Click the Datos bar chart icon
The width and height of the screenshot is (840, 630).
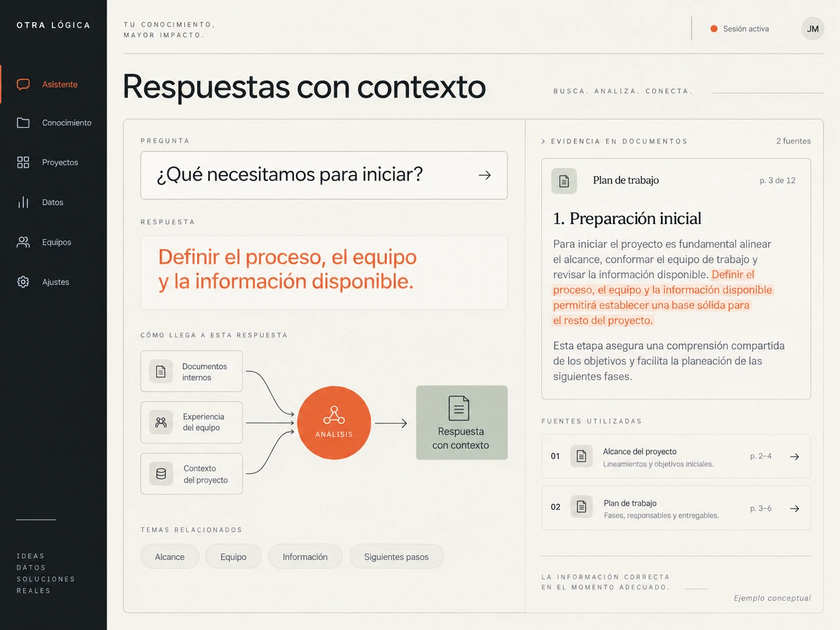point(23,202)
